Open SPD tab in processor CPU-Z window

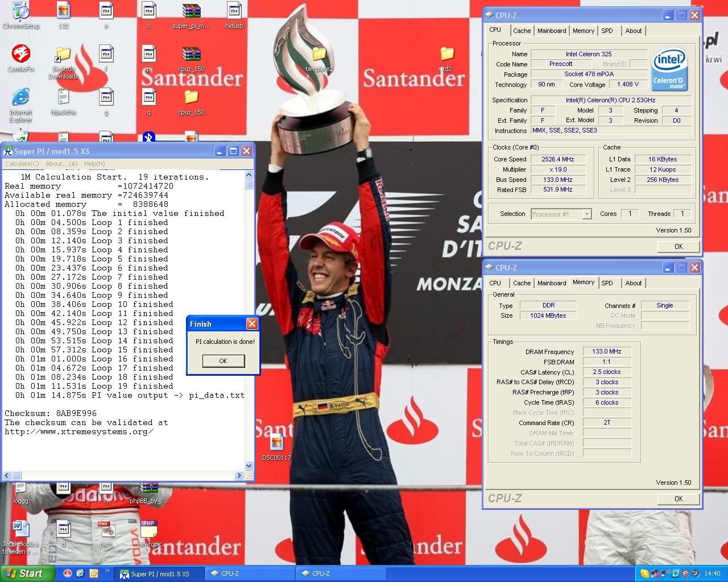click(607, 31)
